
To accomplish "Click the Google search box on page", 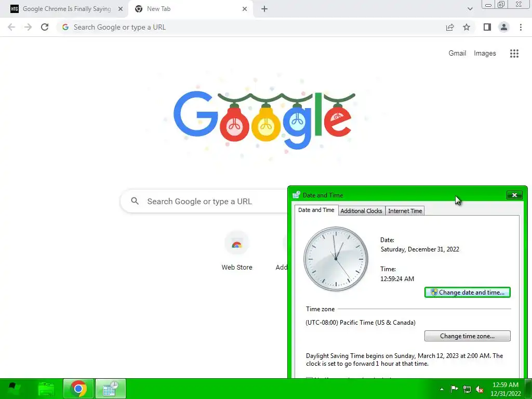I will click(204, 201).
